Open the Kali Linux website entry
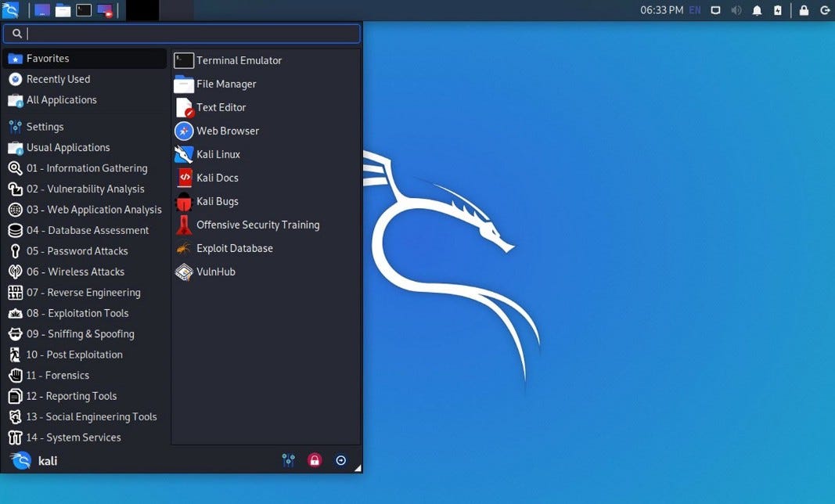Screen dimensions: 835x504 coord(266,154)
